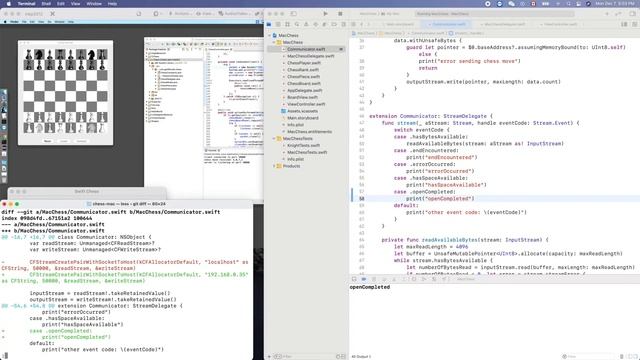
Task: Collapse the MacChess source folder group
Action: click(x=274, y=42)
